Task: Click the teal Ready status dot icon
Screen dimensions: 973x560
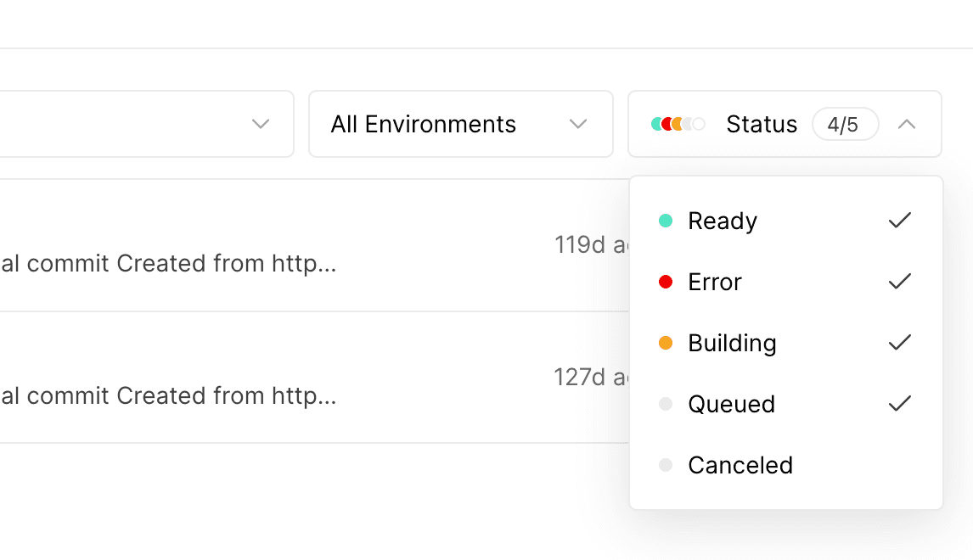Action: (666, 221)
